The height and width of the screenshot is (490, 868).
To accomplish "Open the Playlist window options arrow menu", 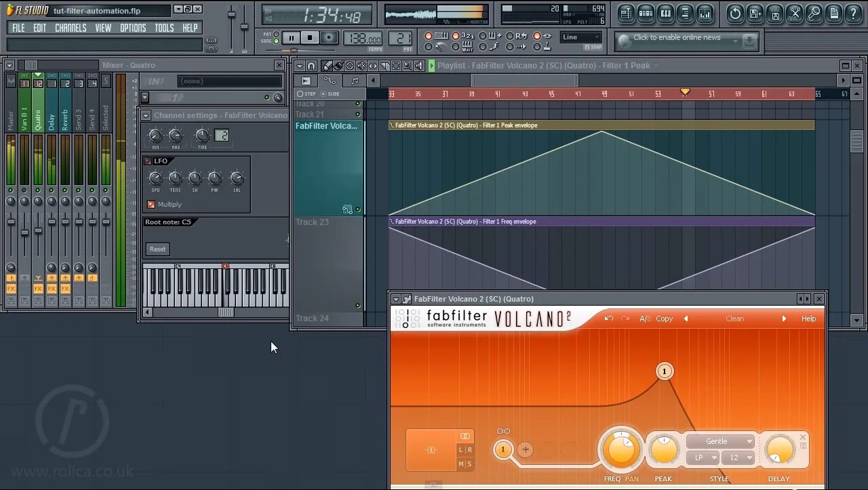I will [x=300, y=66].
